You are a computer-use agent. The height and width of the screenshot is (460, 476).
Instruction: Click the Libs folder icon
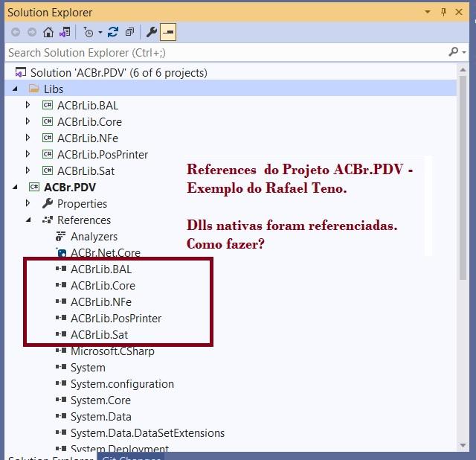pyautogui.click(x=34, y=89)
